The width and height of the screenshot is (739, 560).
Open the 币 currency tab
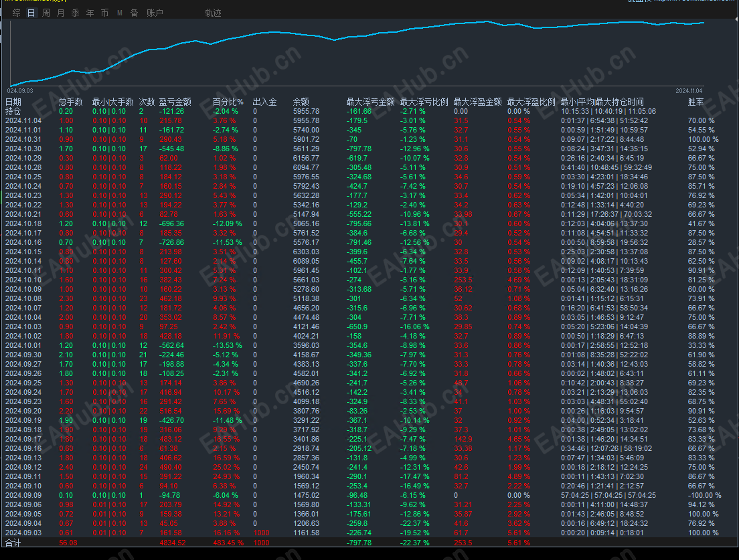(104, 13)
